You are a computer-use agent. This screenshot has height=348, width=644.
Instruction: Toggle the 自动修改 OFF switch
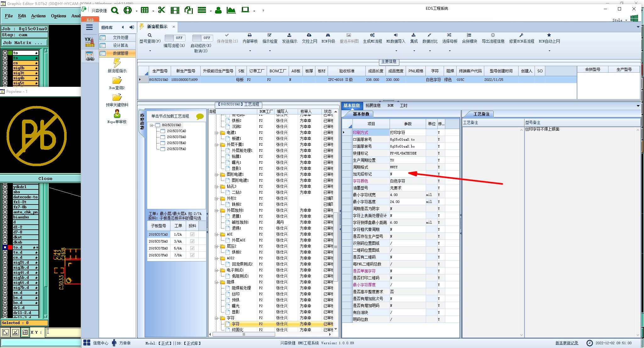pos(202,38)
